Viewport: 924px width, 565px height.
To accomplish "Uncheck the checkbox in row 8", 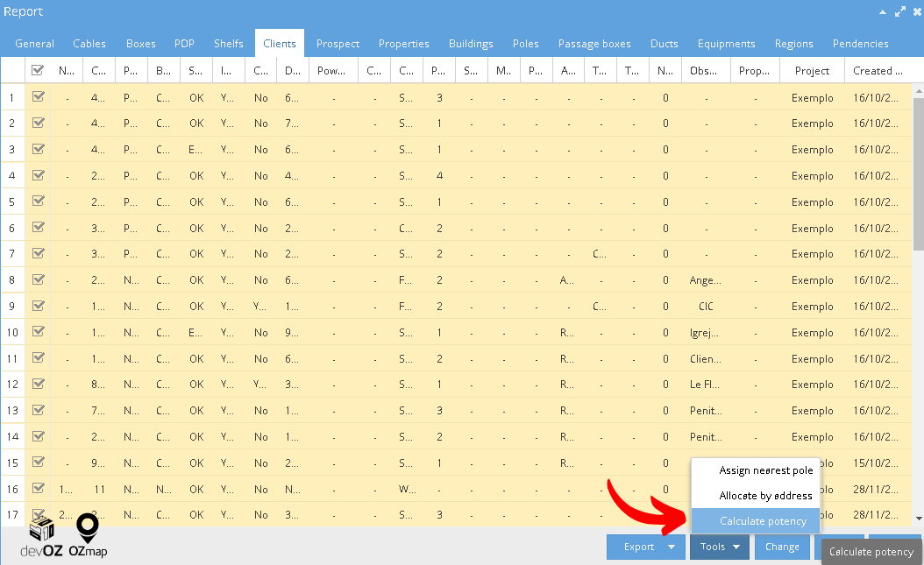I will [x=39, y=279].
